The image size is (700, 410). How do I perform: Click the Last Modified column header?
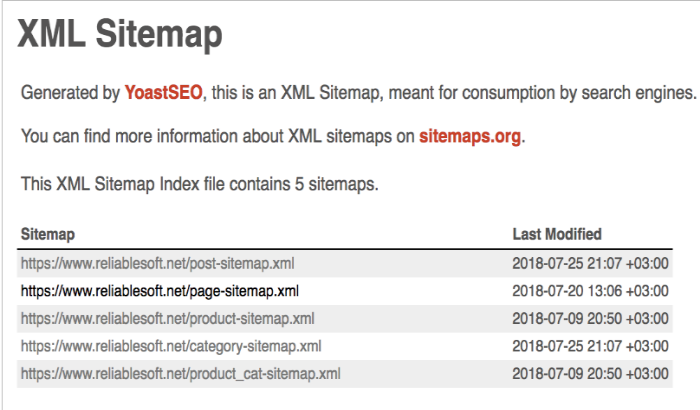(x=557, y=234)
